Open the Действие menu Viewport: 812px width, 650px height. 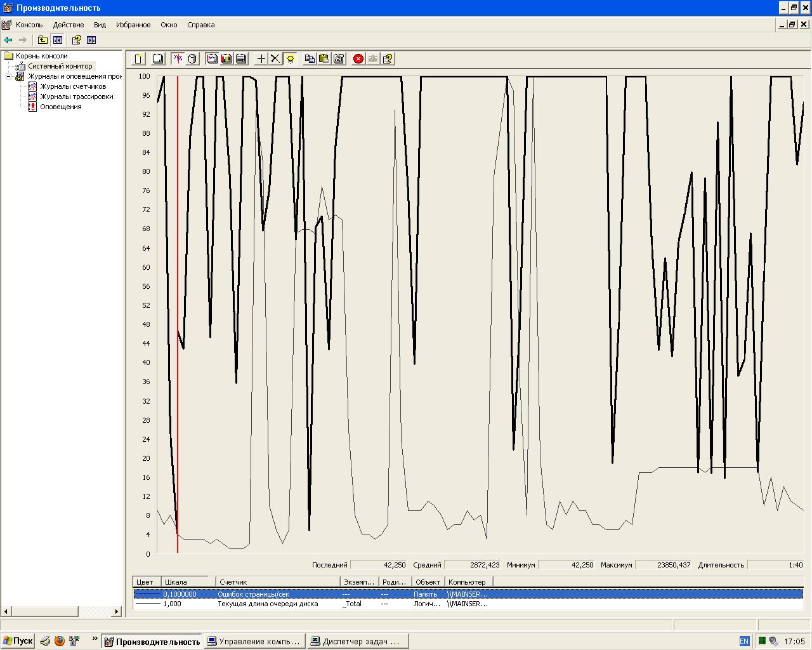(x=69, y=25)
